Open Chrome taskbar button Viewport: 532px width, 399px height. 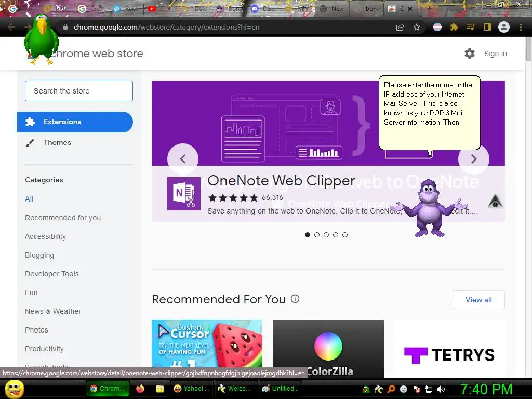tap(108, 389)
